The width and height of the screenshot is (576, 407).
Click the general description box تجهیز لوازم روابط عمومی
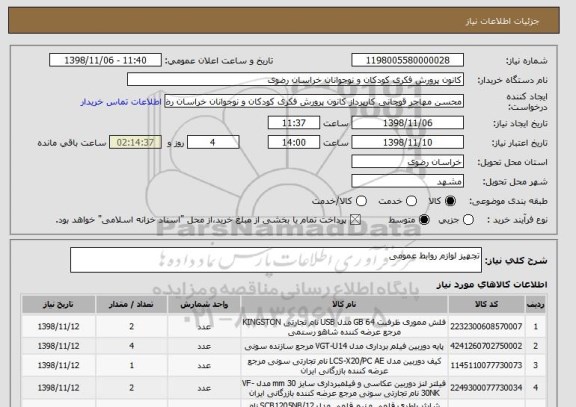[276, 260]
